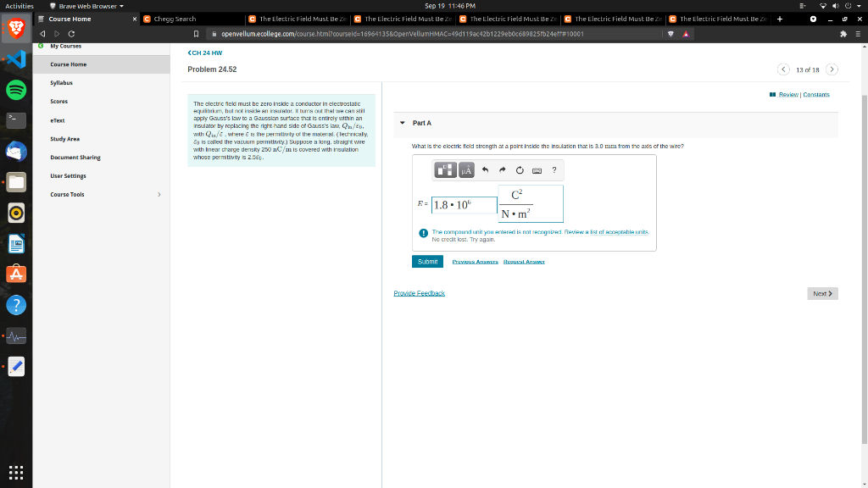Reset the answer box

coord(520,169)
